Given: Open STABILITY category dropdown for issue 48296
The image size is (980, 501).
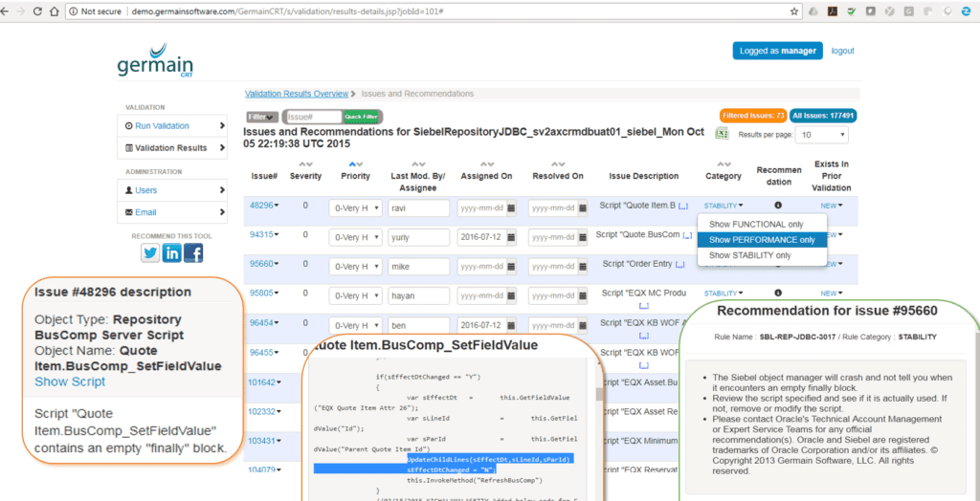Looking at the screenshot, I should tap(724, 205).
